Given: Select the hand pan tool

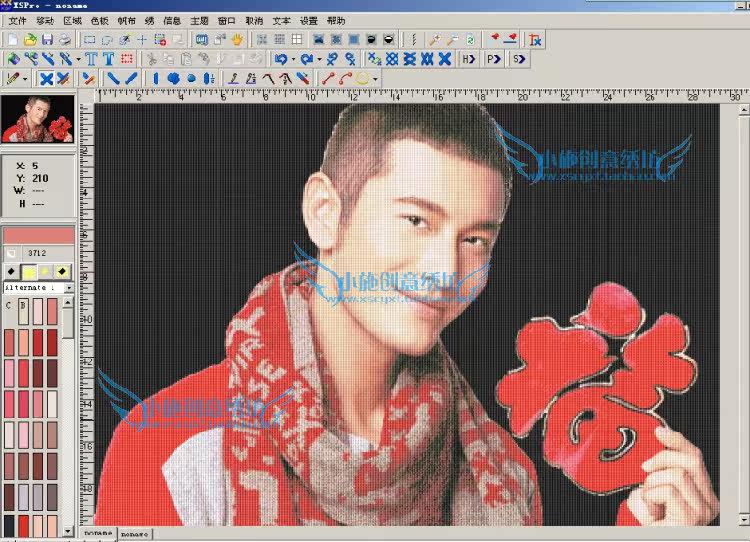Looking at the screenshot, I should (x=237, y=39).
